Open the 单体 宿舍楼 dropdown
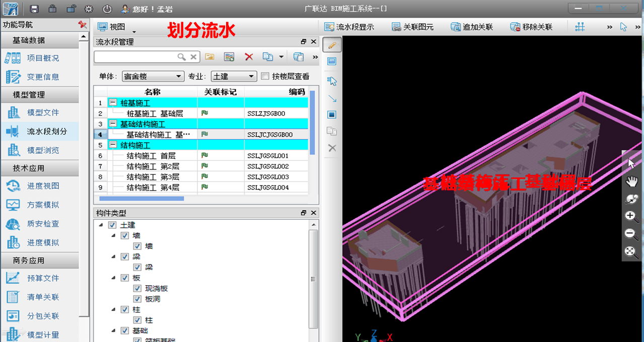This screenshot has height=342, width=644. coord(153,76)
